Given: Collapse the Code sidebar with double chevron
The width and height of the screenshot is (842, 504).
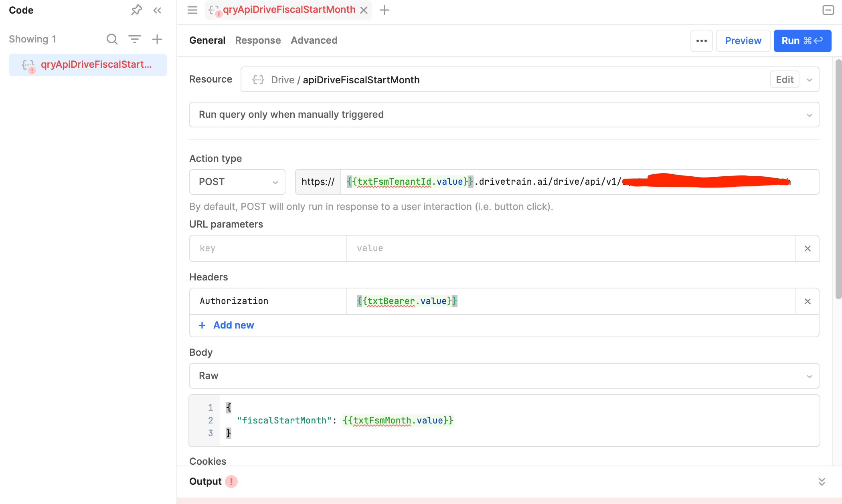Looking at the screenshot, I should pyautogui.click(x=157, y=10).
